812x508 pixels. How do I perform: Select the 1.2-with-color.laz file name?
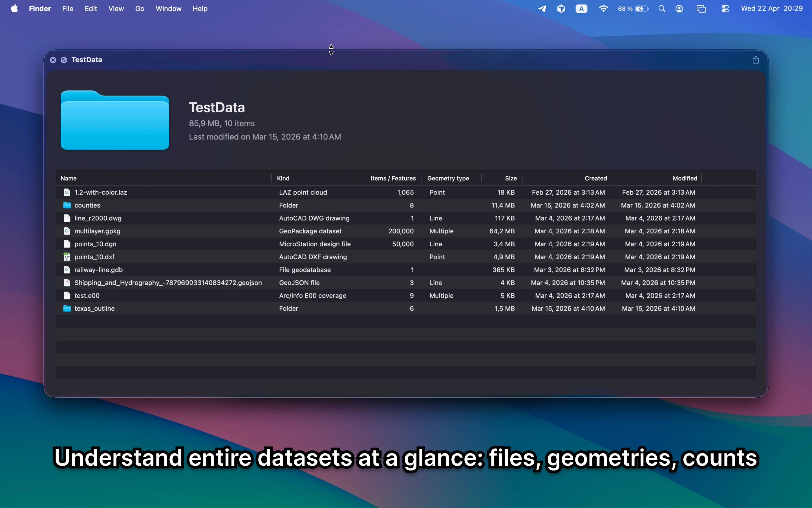101,192
